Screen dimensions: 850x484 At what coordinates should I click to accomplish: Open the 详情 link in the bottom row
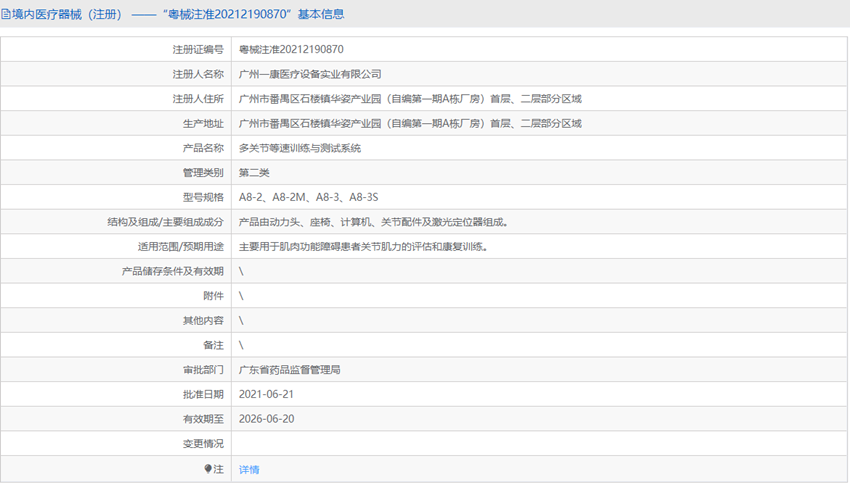[249, 469]
